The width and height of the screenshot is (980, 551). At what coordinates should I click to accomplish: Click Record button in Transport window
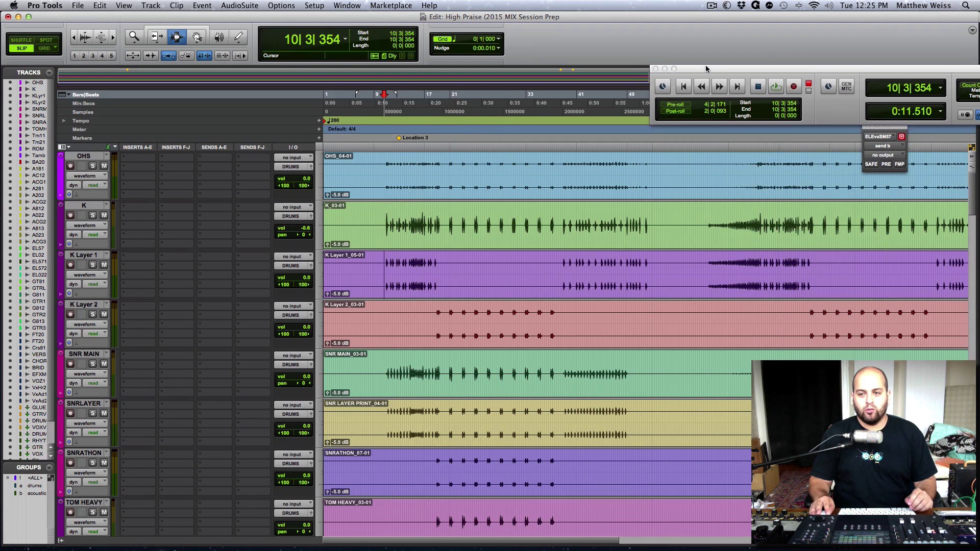pyautogui.click(x=794, y=87)
